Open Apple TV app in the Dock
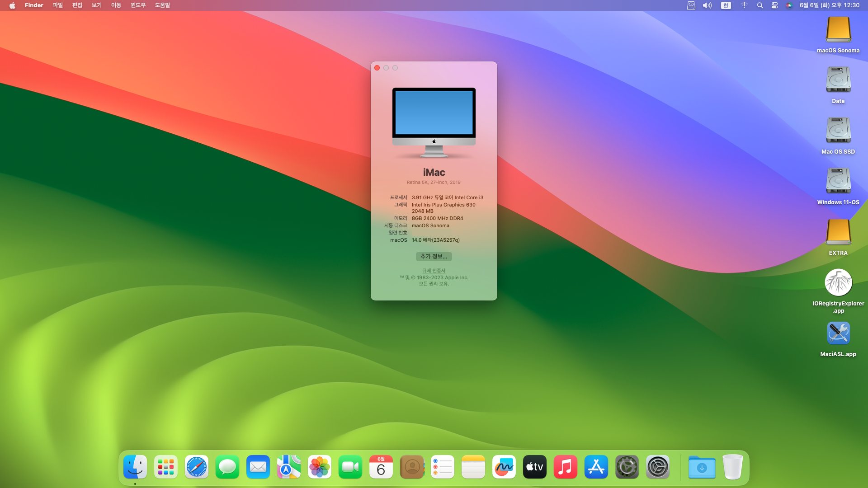The image size is (868, 488). (x=535, y=467)
